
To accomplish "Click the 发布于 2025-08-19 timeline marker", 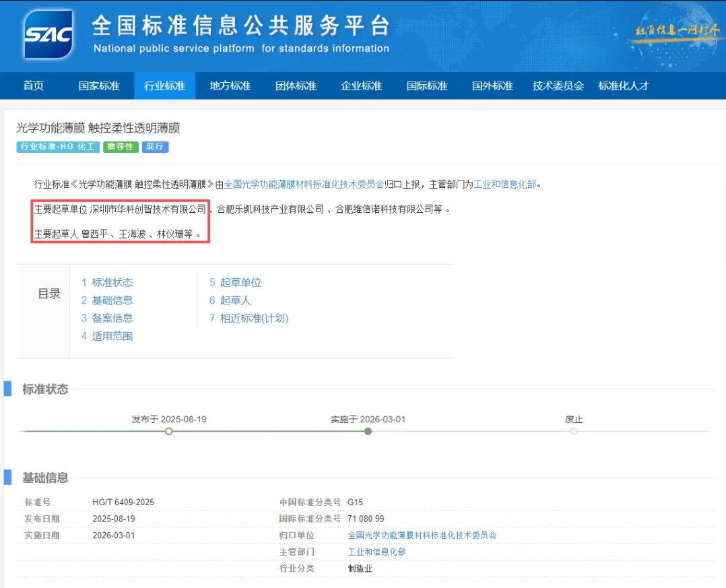I will tap(169, 431).
